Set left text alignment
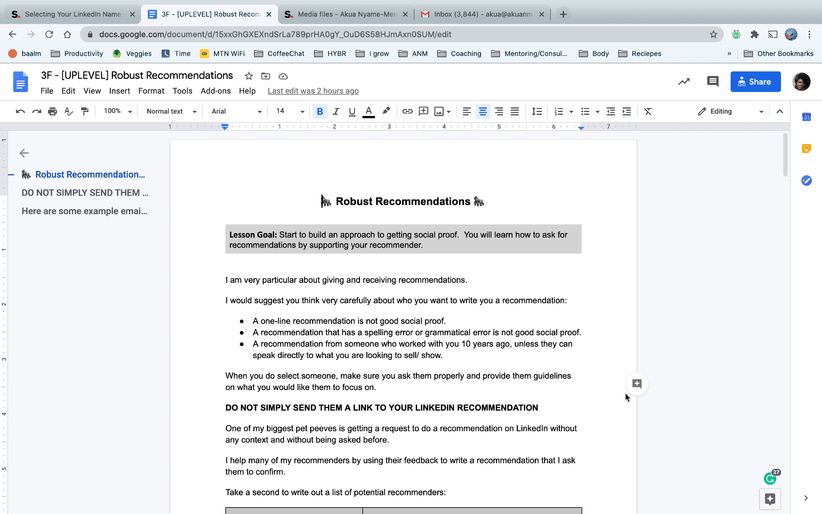The height and width of the screenshot is (514, 822). point(467,111)
